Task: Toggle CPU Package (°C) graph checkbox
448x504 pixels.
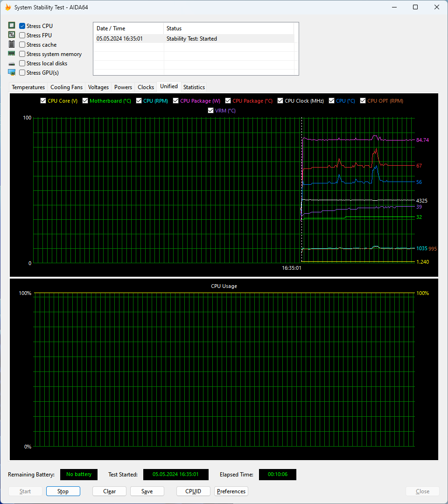Action: coord(228,101)
